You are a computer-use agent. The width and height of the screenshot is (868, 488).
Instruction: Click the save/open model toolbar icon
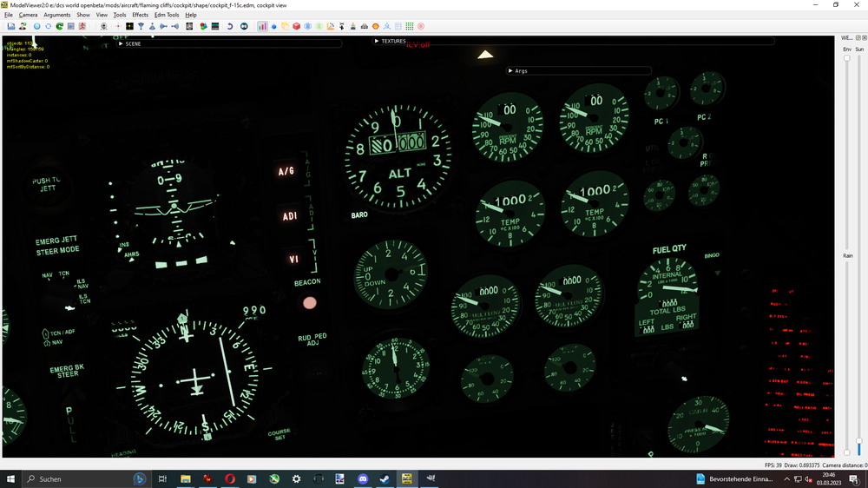[11, 26]
